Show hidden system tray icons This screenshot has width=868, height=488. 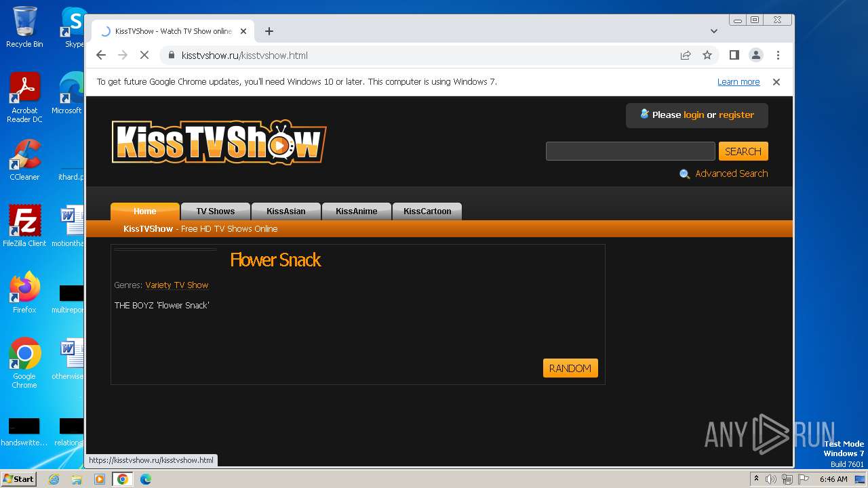click(756, 479)
